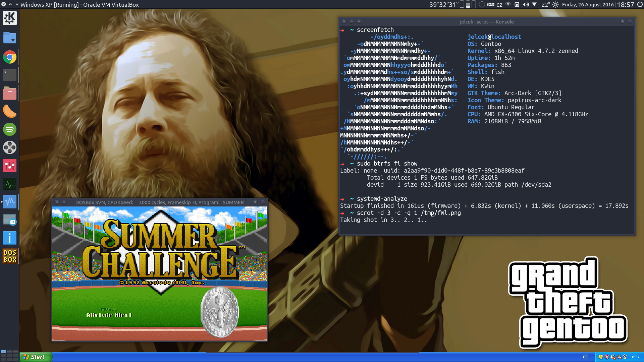
Task: Click the chevron in DOSBox titlebar
Action: click(64, 202)
